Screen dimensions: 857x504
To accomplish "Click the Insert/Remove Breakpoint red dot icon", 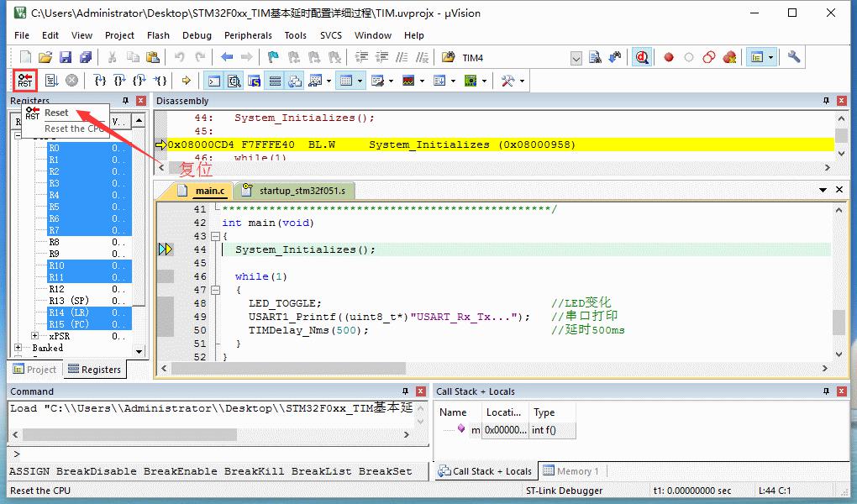I will [x=669, y=57].
